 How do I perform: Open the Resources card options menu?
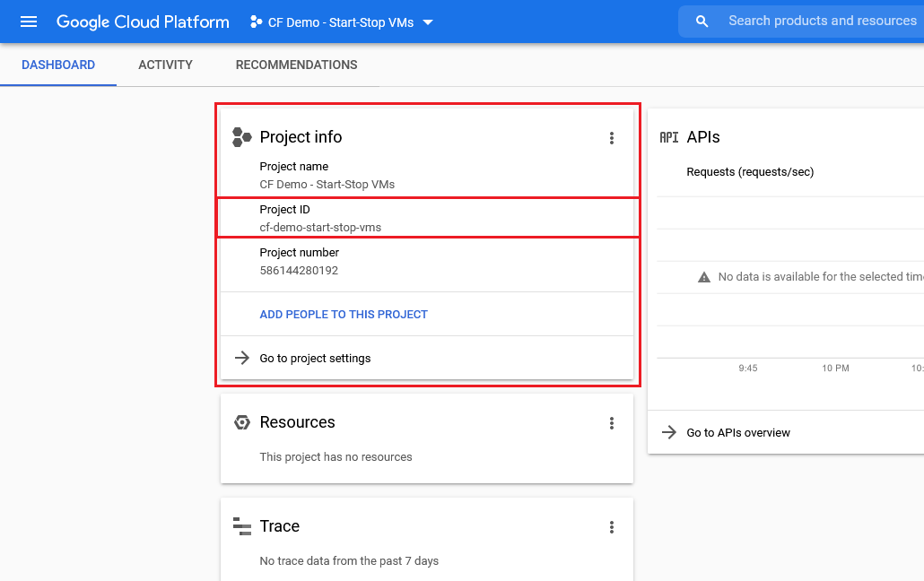[612, 422]
